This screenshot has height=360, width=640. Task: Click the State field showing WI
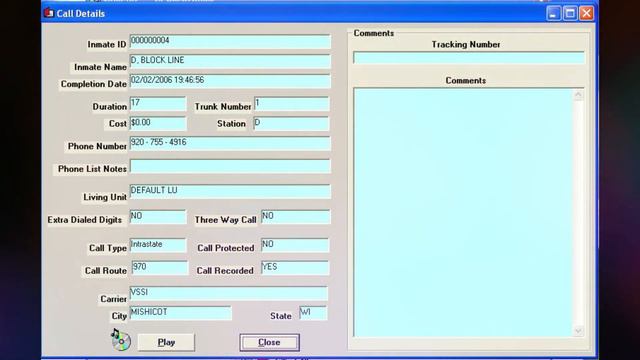pyautogui.click(x=313, y=313)
